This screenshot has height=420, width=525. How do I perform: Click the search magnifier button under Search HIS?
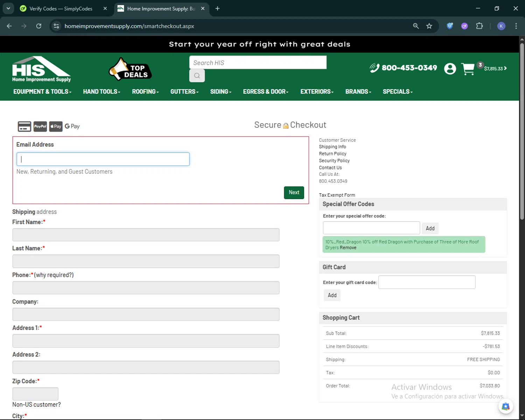(x=197, y=76)
